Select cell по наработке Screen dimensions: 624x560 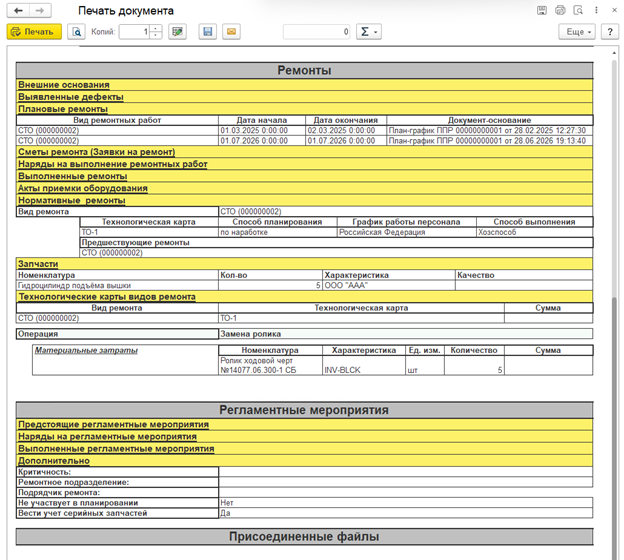coord(278,232)
